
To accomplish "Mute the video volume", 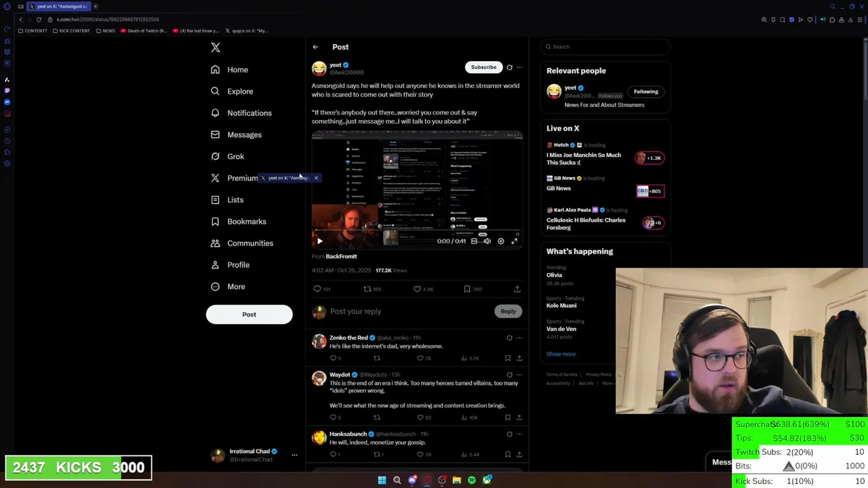I will pos(487,241).
